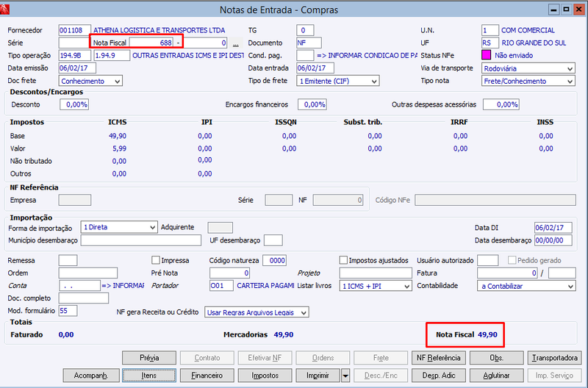
Task: Click the Itens button
Action: [149, 376]
